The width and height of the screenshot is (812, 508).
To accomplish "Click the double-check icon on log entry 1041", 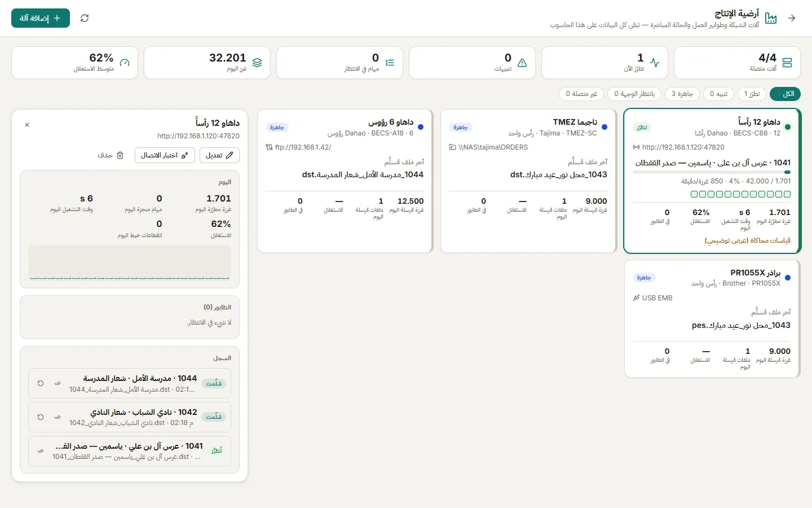I will (41, 451).
